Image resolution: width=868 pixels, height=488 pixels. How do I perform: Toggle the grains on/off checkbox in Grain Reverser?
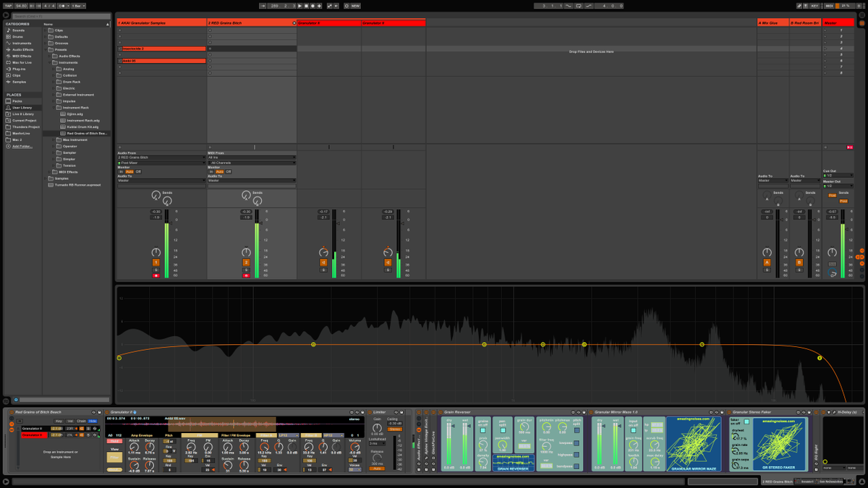[482, 430]
